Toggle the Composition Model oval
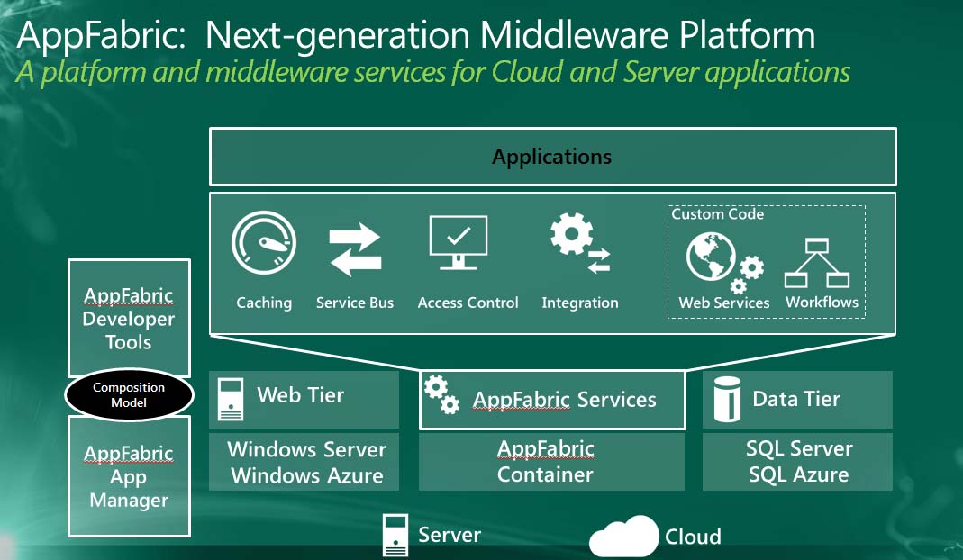 (128, 393)
